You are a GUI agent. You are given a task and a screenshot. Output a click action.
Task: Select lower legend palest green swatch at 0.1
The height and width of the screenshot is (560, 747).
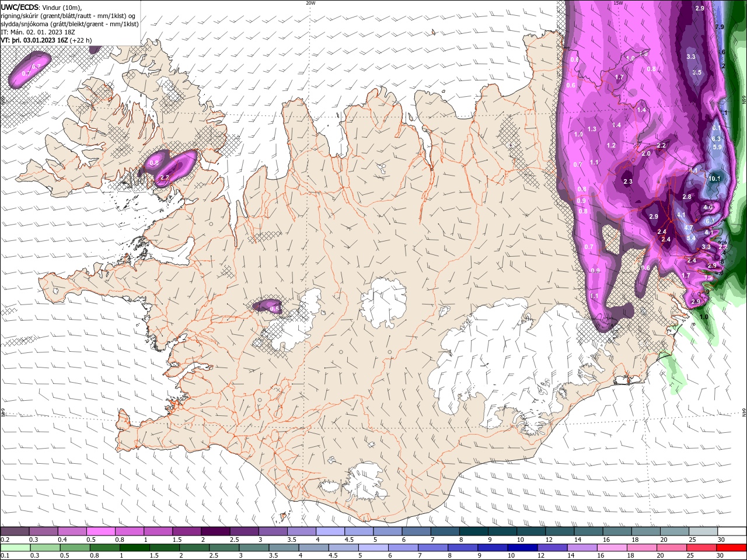tap(15, 547)
